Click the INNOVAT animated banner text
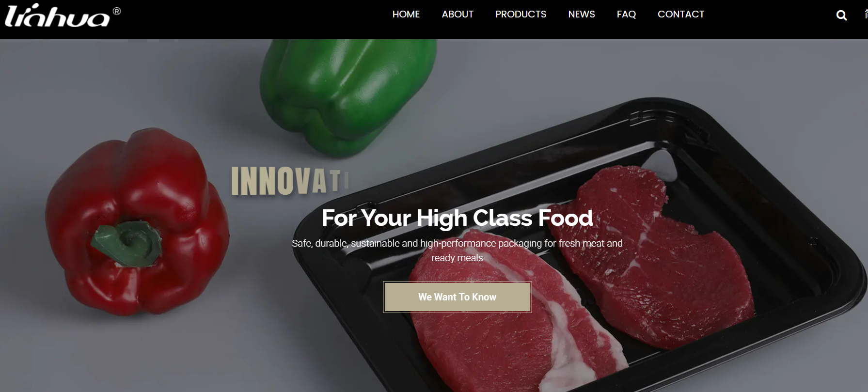The height and width of the screenshot is (392, 868). pos(290,181)
